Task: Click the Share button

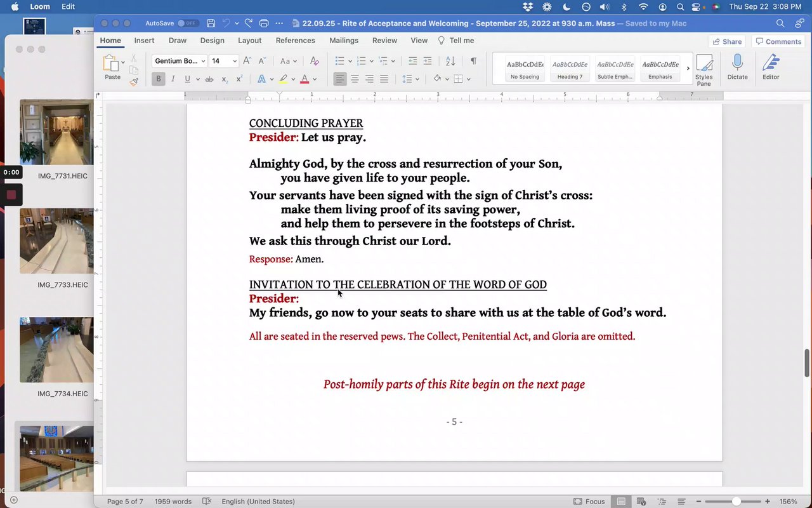Action: pos(727,41)
